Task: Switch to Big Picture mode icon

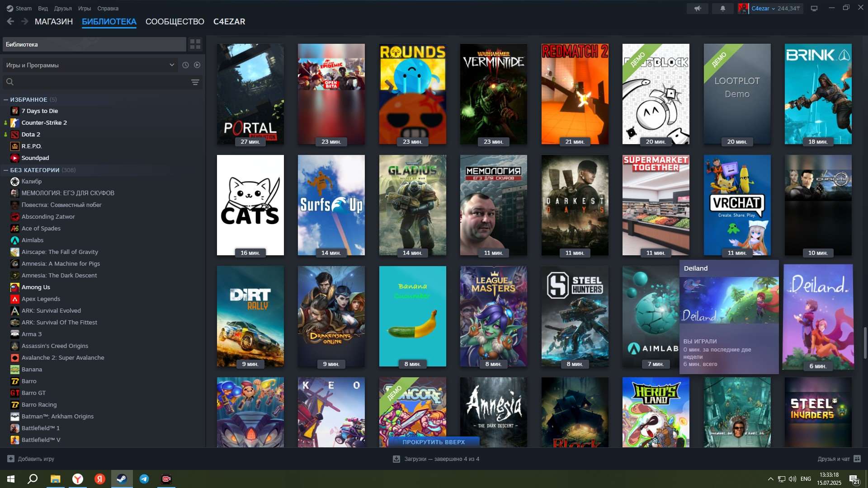Action: (x=814, y=8)
